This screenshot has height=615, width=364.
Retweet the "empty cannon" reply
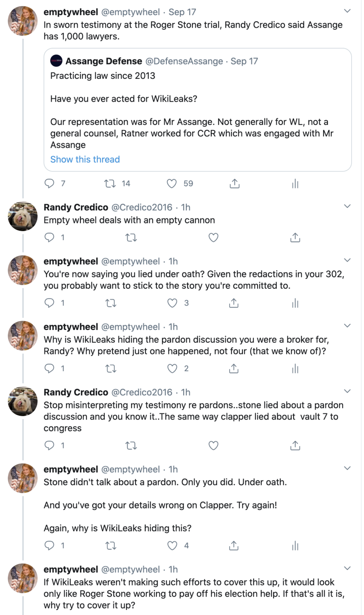point(131,237)
